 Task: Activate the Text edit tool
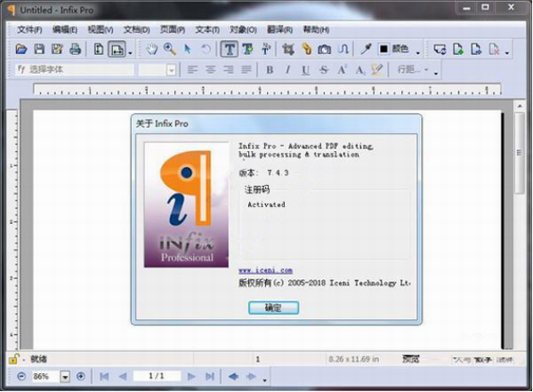click(230, 50)
